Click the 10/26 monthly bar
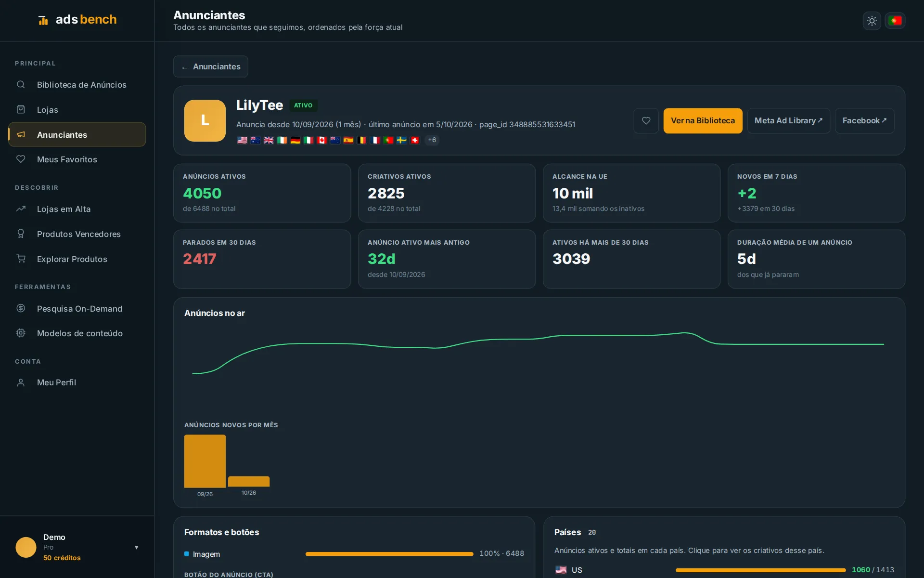This screenshot has width=924, height=578. pyautogui.click(x=249, y=481)
